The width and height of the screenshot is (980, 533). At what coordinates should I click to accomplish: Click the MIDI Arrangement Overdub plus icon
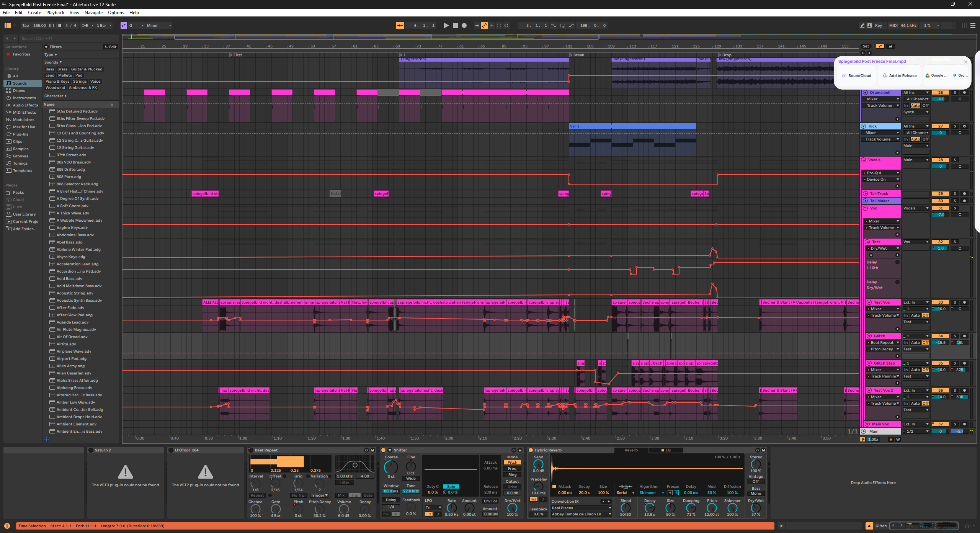point(477,26)
